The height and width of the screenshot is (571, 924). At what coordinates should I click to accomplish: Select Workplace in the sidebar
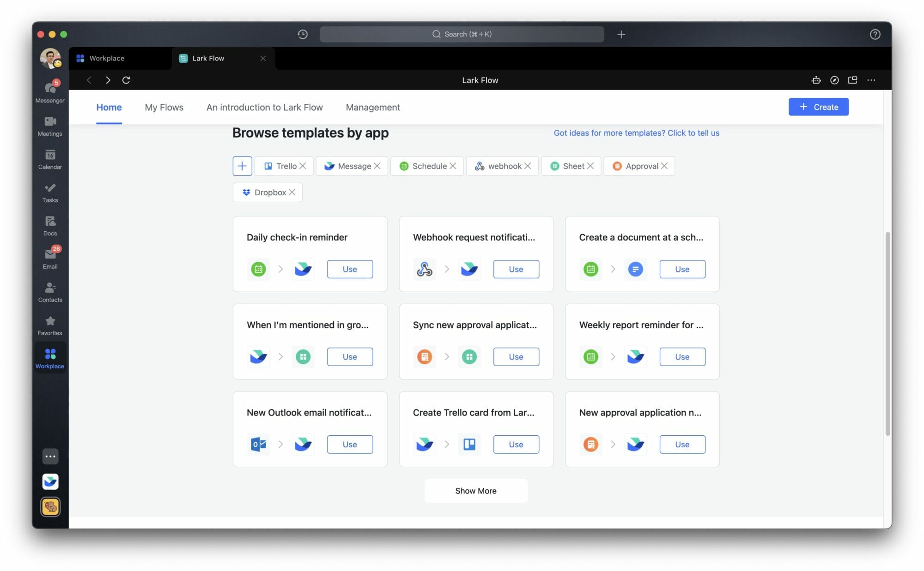click(x=50, y=358)
